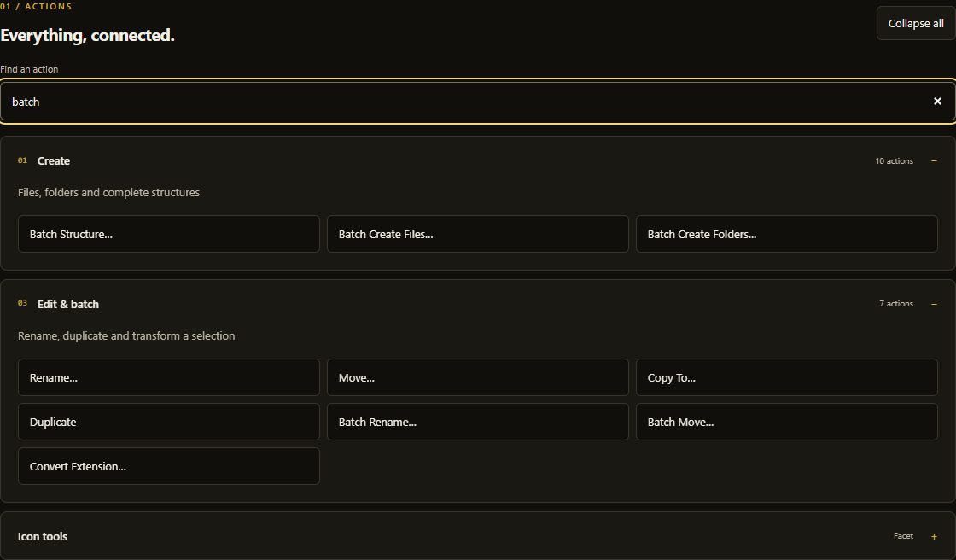Click the Edit & batch section heading
956x560 pixels.
(x=67, y=304)
